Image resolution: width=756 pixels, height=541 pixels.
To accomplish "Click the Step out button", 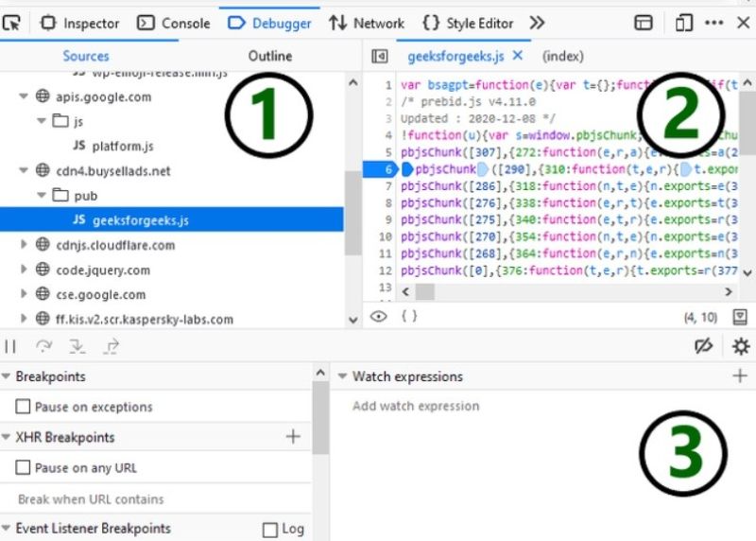I will pyautogui.click(x=111, y=346).
